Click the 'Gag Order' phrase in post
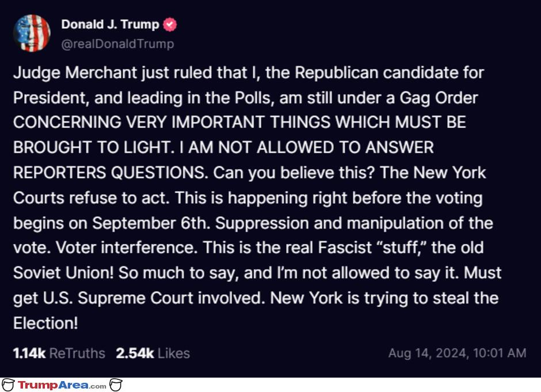Viewport: 541px width, 392px height. (439, 98)
